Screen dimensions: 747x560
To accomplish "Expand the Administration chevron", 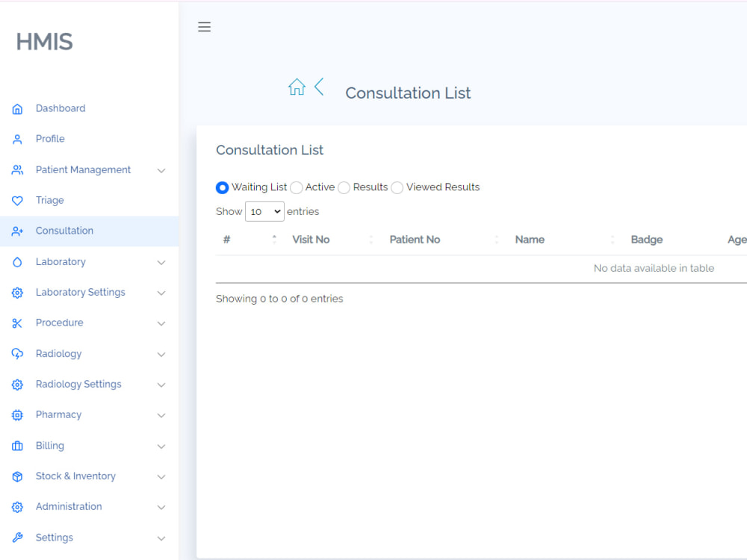I will (161, 507).
